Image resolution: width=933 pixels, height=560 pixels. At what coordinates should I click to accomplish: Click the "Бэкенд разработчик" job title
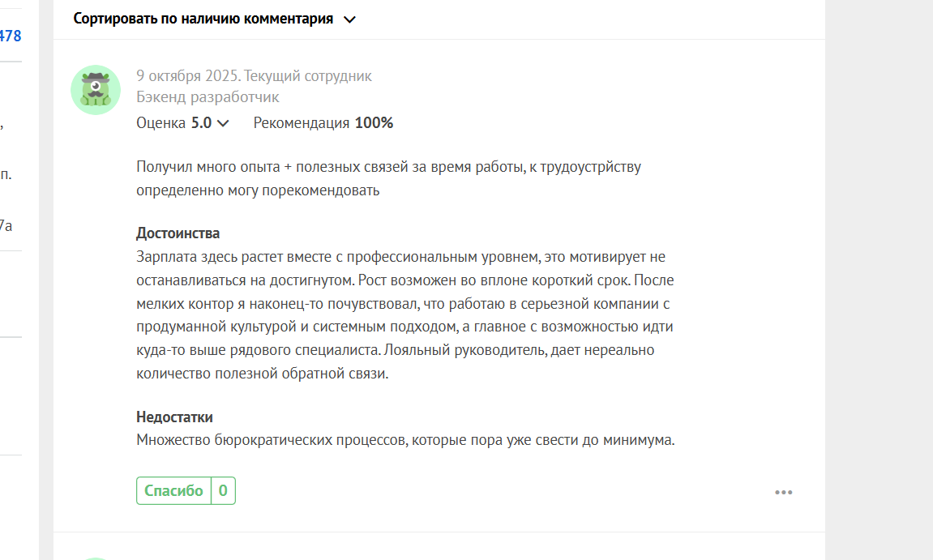[208, 97]
